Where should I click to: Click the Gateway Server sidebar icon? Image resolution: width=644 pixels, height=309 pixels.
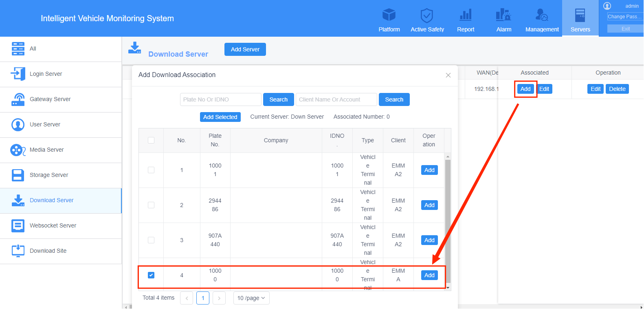click(18, 99)
